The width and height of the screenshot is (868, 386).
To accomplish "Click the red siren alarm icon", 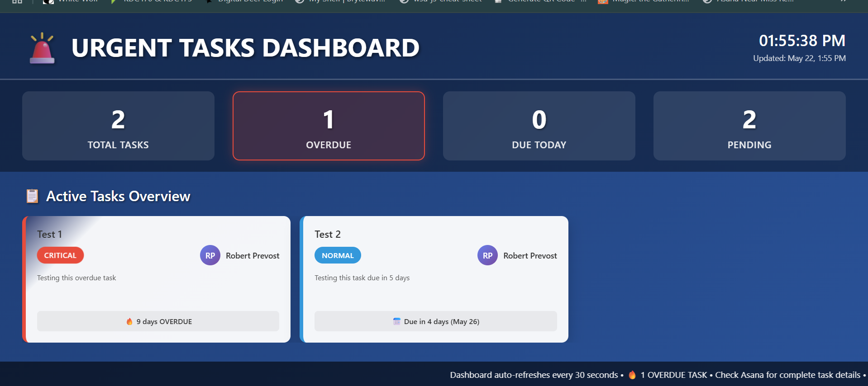I will 42,48.
